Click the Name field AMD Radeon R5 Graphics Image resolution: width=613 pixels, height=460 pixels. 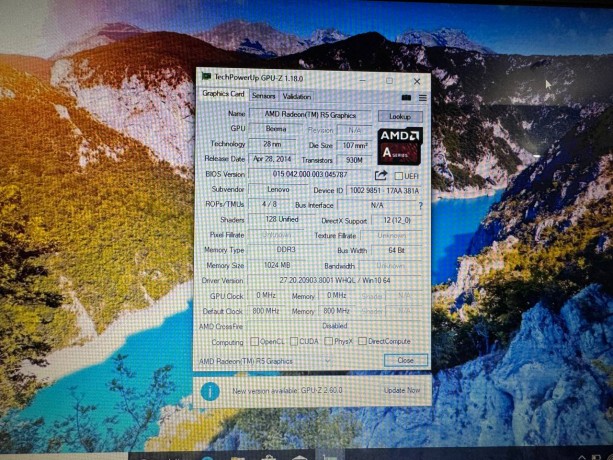[x=310, y=115]
